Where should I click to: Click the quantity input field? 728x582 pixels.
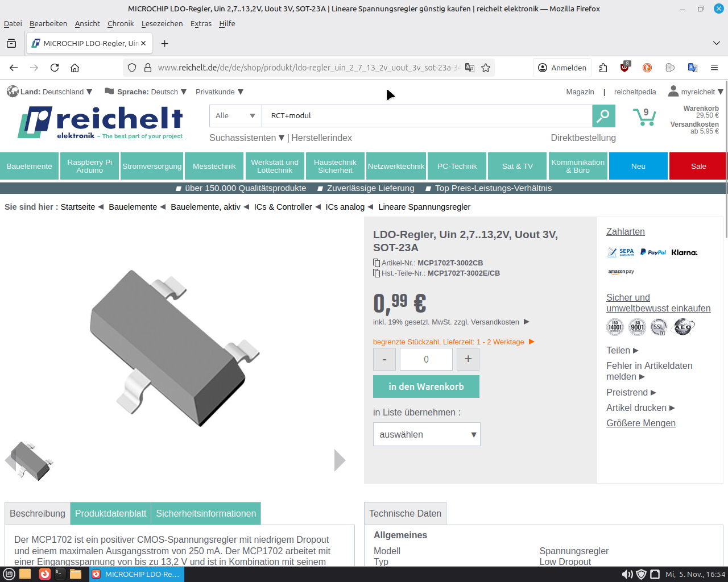coord(426,359)
